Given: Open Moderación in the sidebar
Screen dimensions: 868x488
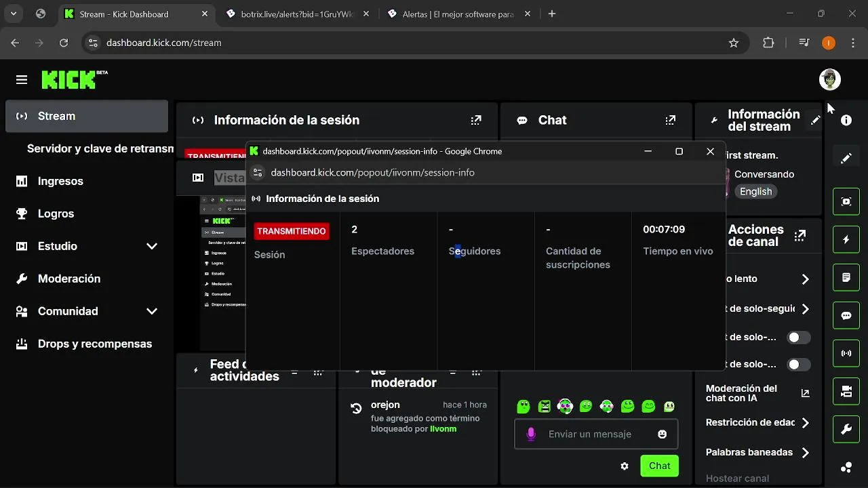Looking at the screenshot, I should (x=87, y=279).
